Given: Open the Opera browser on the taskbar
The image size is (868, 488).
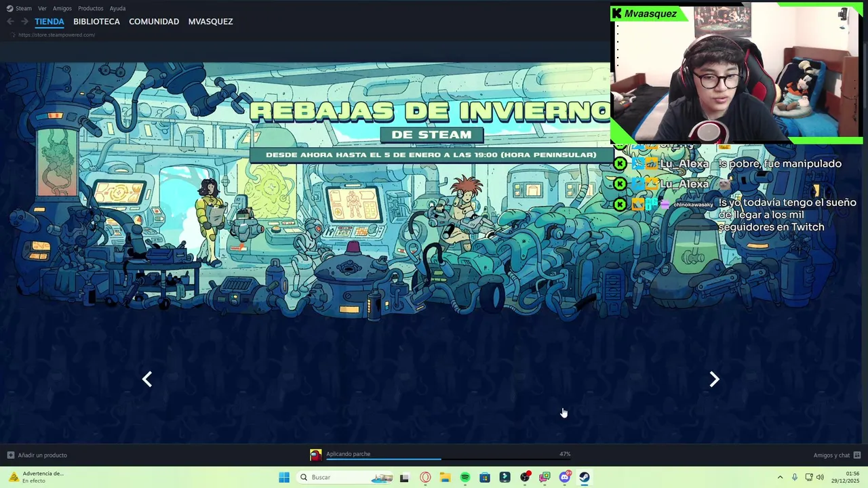Looking at the screenshot, I should [425, 477].
